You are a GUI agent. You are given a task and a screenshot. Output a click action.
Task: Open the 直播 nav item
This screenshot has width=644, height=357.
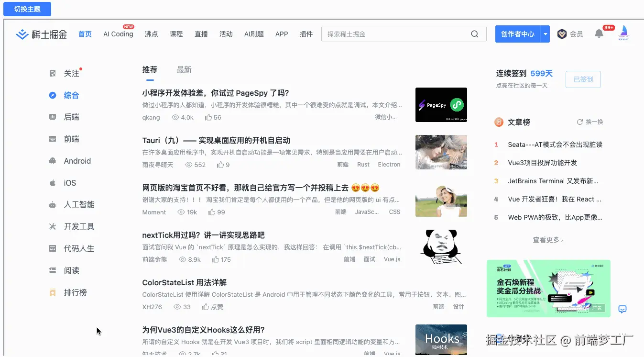coord(201,34)
